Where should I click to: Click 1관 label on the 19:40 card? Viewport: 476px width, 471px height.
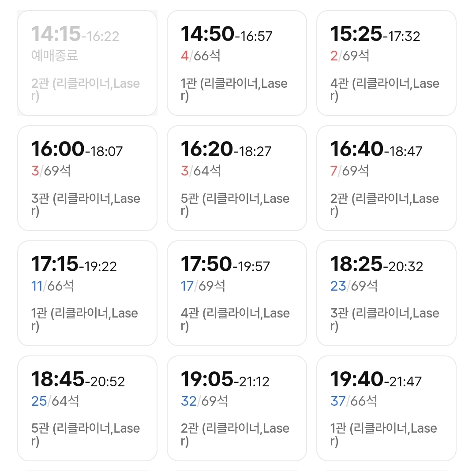338,428
